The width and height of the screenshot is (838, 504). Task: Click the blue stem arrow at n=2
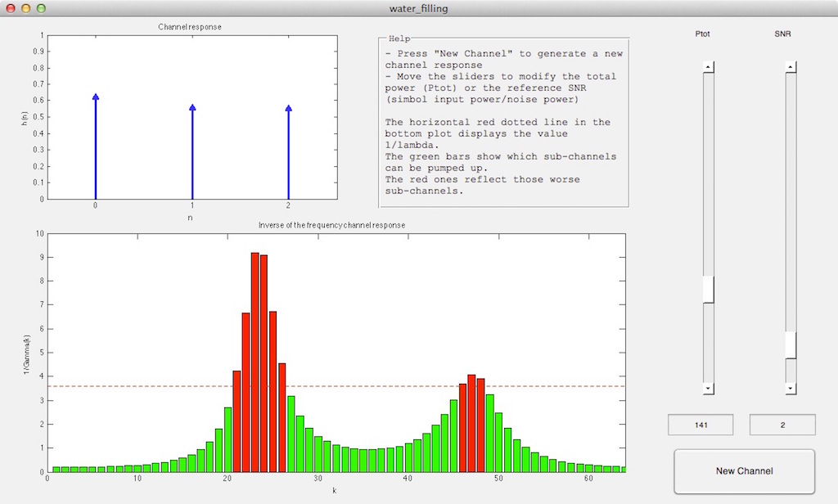[x=289, y=152]
